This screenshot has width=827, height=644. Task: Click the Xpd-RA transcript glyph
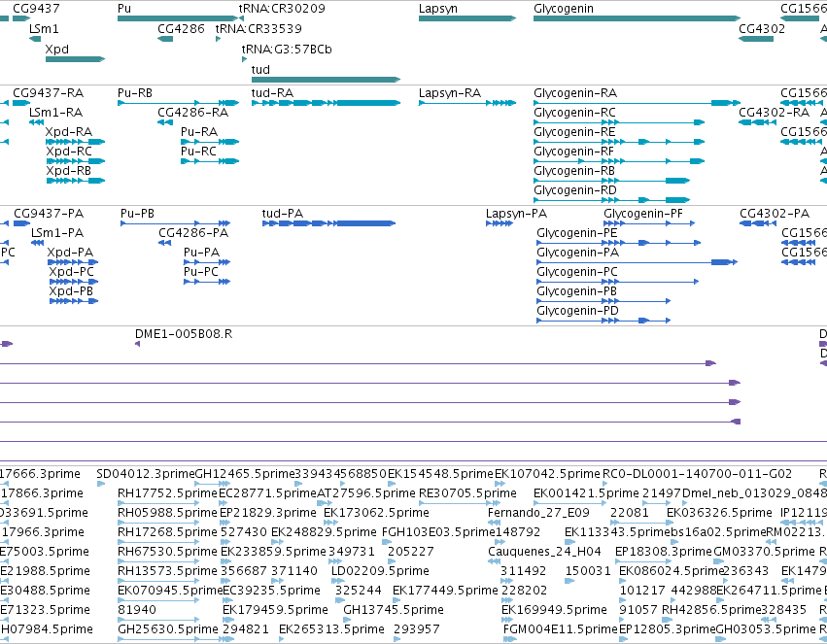coord(76,142)
